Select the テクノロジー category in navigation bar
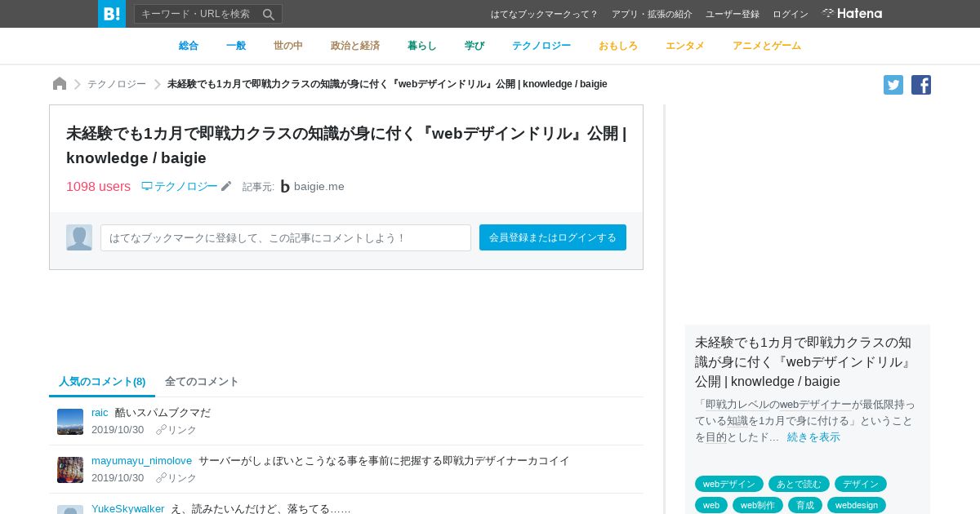This screenshot has width=980, height=514. tap(541, 46)
